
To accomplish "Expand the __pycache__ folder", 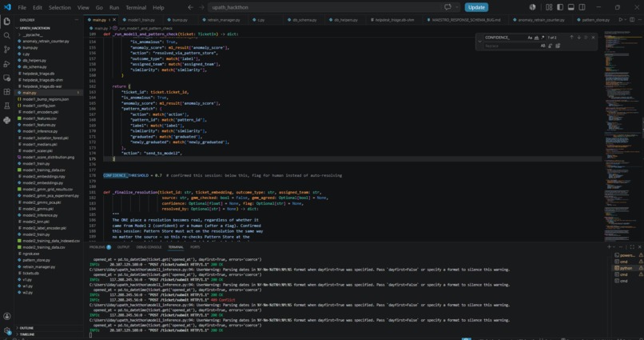I will click(x=19, y=35).
